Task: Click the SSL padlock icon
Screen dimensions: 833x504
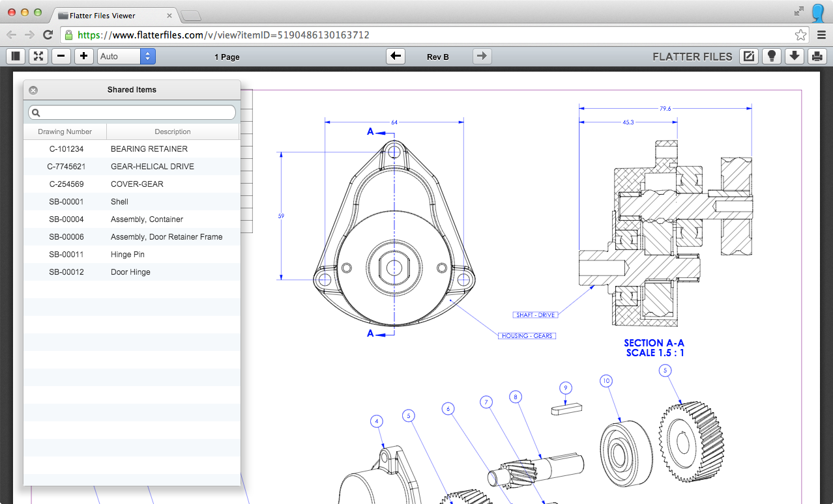Action: 68,35
